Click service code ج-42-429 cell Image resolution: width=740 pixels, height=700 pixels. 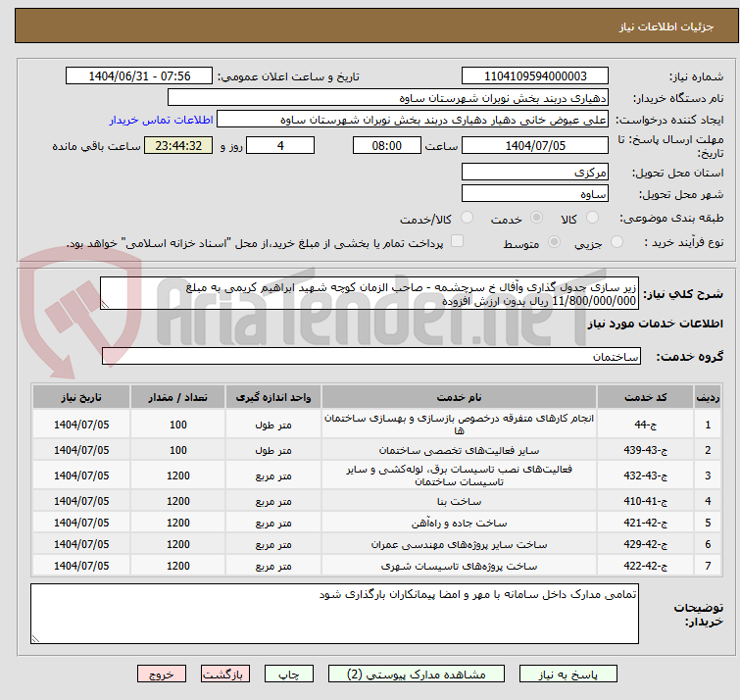tap(645, 544)
